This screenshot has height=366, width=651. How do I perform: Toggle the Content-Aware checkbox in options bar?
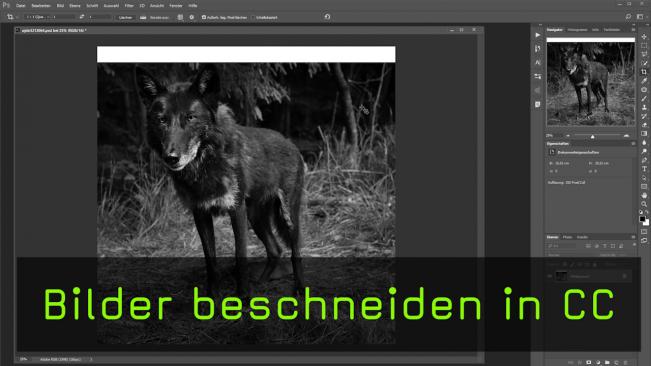253,17
